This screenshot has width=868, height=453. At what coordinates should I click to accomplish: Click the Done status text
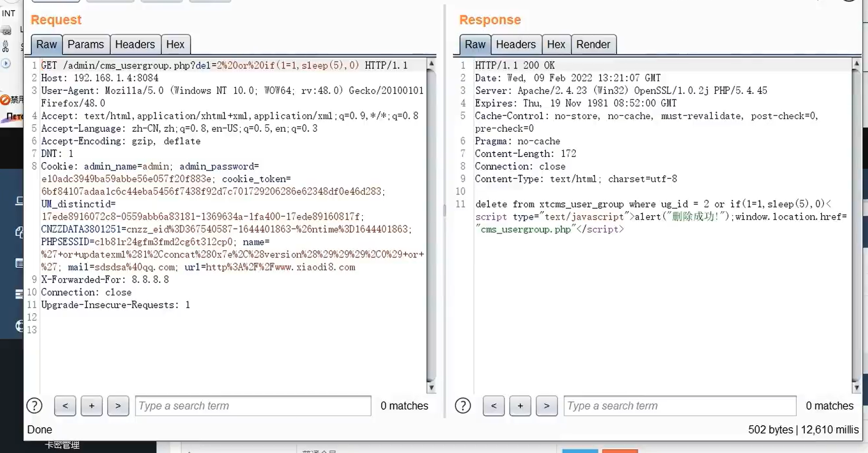pos(39,430)
